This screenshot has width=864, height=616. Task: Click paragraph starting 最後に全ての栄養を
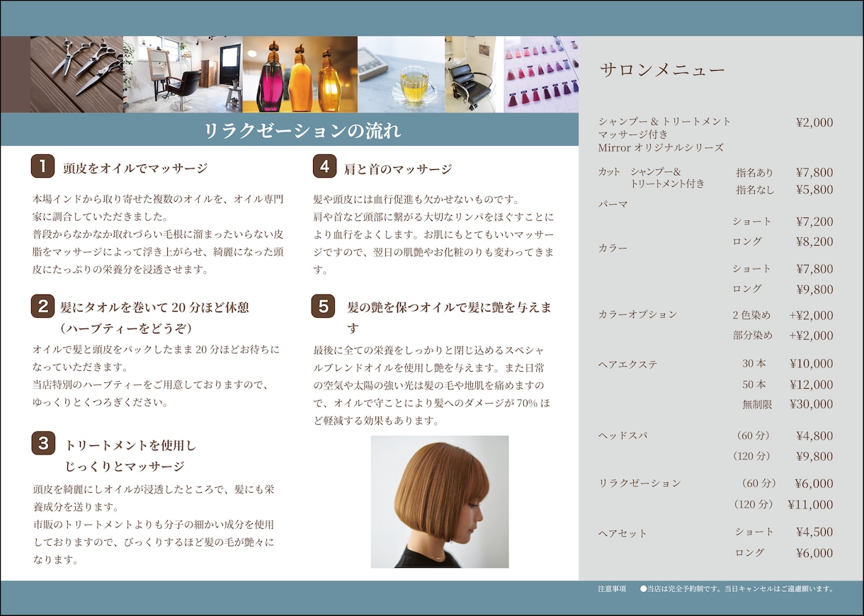tap(431, 385)
